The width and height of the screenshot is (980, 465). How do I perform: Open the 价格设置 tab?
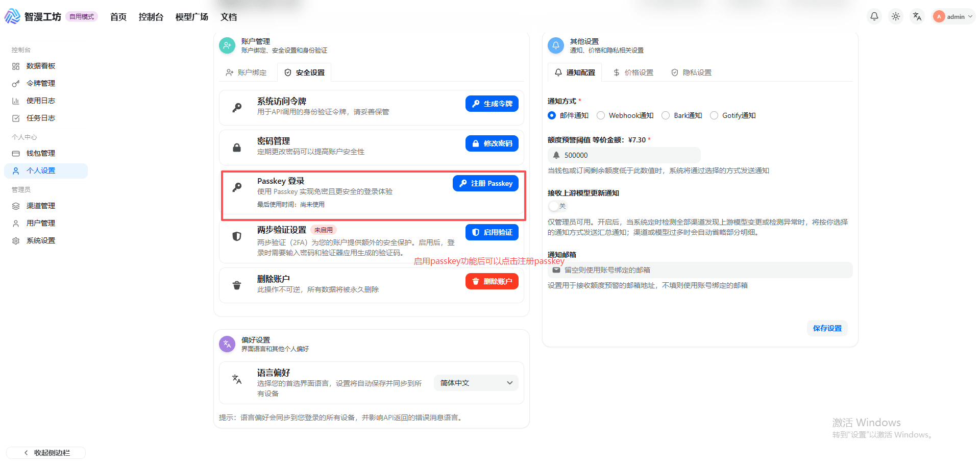point(633,72)
